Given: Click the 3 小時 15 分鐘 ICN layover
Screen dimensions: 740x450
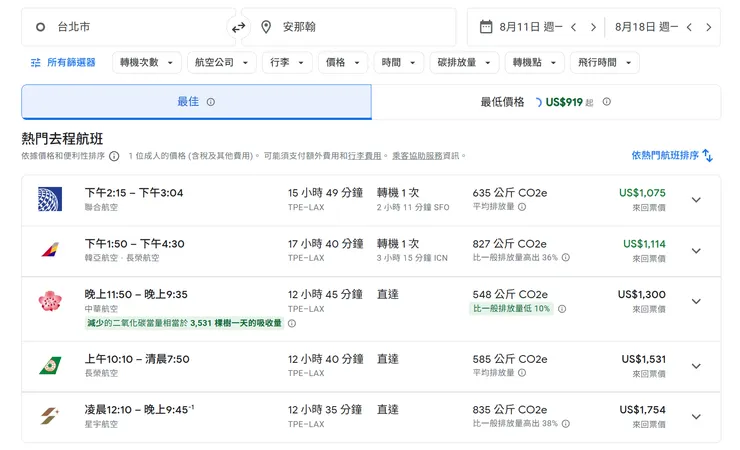Looking at the screenshot, I should (412, 258).
